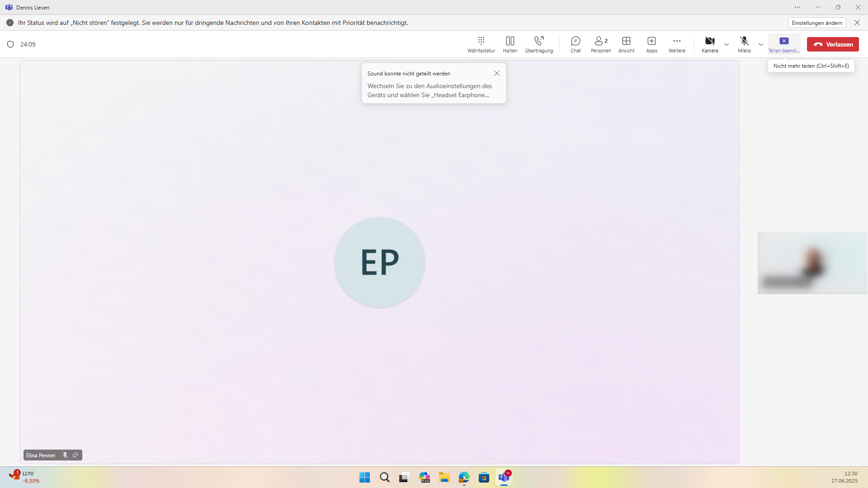This screenshot has width=868, height=488.
Task: Unmute the Mikro microphone
Action: click(x=744, y=44)
